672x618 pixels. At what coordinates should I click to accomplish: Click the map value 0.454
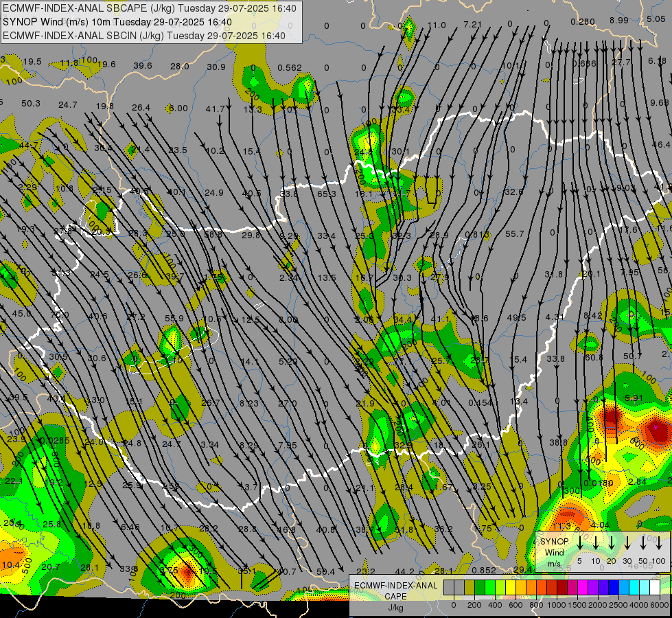[480, 402]
